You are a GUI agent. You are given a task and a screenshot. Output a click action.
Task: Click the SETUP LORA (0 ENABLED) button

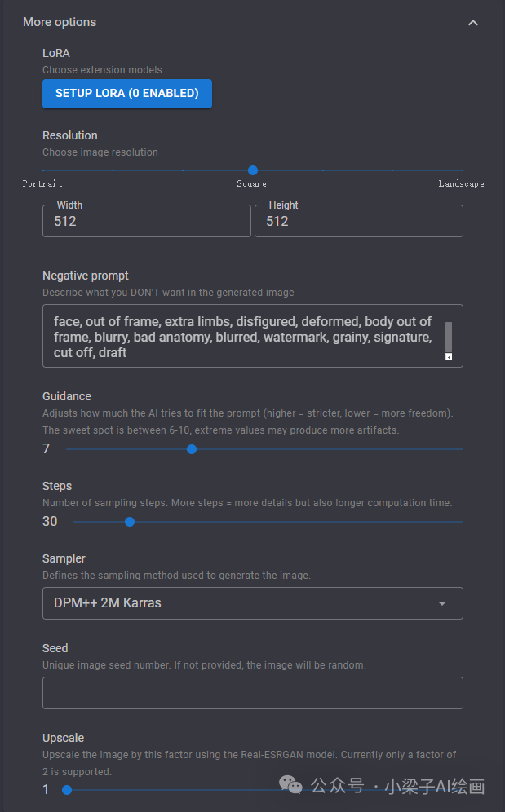(127, 94)
